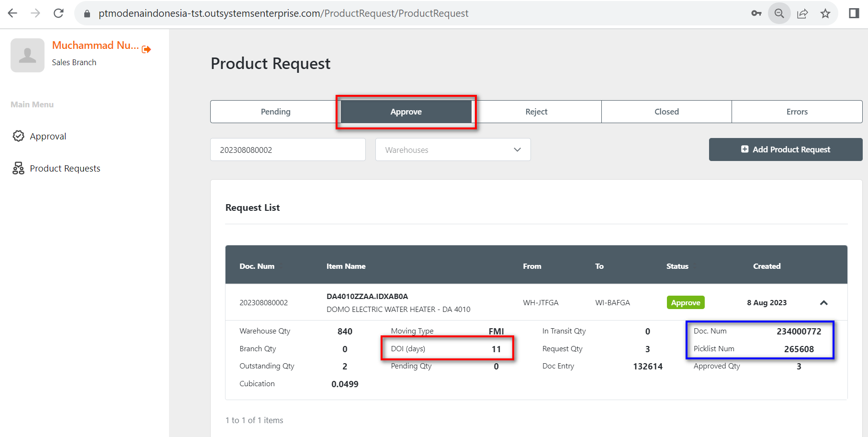
Task: Open the Errors tab
Action: [797, 112]
